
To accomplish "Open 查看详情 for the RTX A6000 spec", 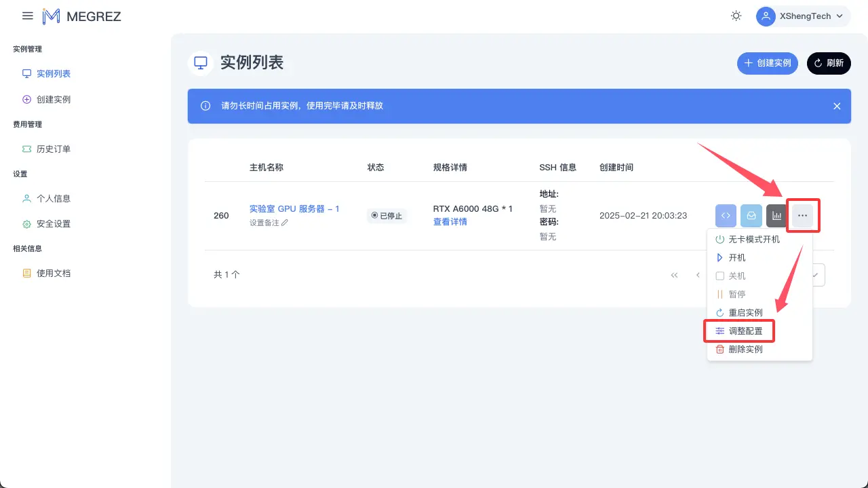I will pos(450,222).
